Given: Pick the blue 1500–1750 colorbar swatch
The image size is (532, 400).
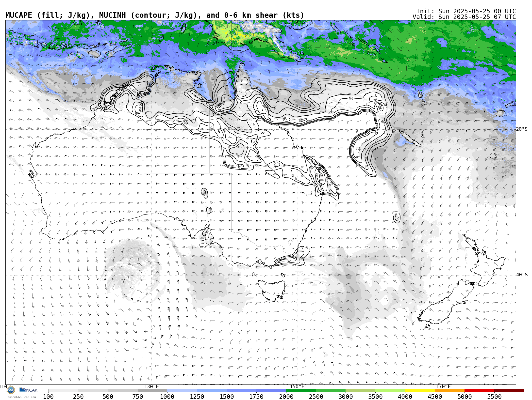Looking at the screenshot, I should pyautogui.click(x=242, y=391).
